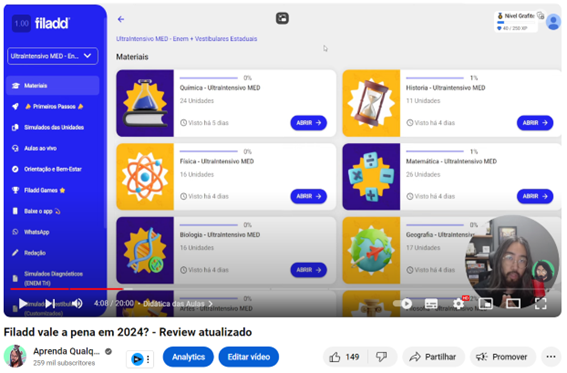Skip to the next video

50,304
